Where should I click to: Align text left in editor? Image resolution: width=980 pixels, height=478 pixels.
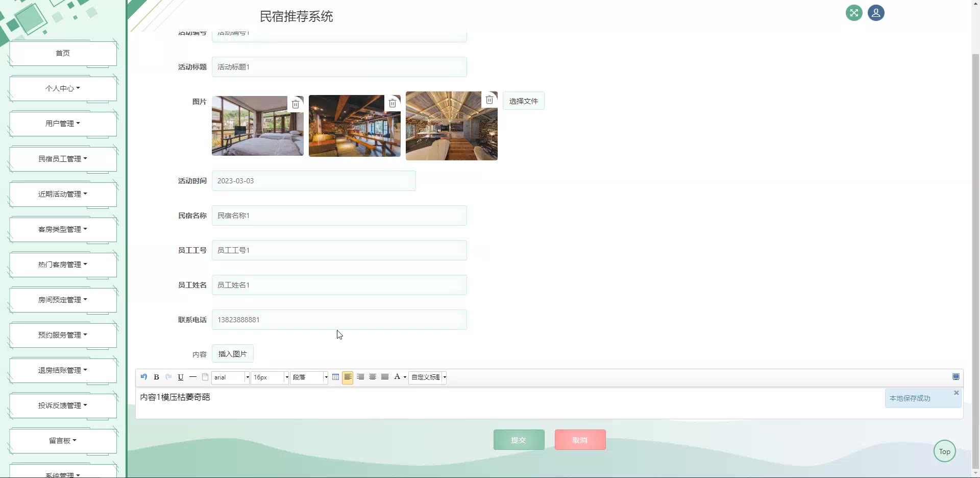[x=348, y=377]
